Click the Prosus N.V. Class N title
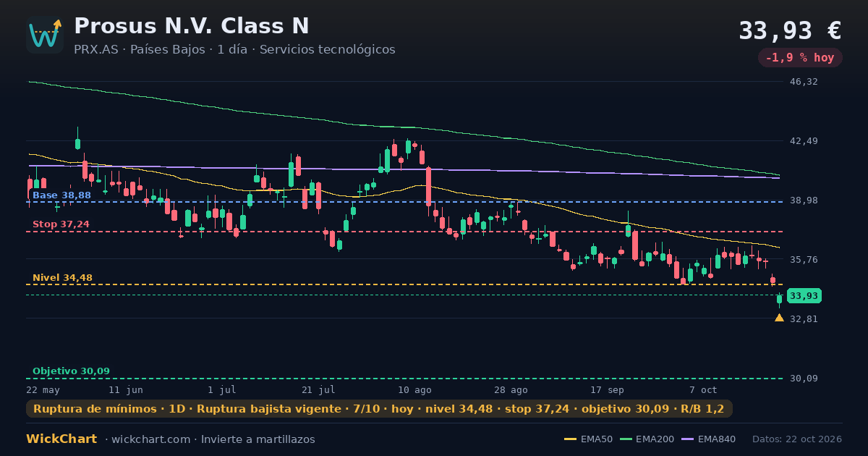868x456 pixels. (192, 26)
